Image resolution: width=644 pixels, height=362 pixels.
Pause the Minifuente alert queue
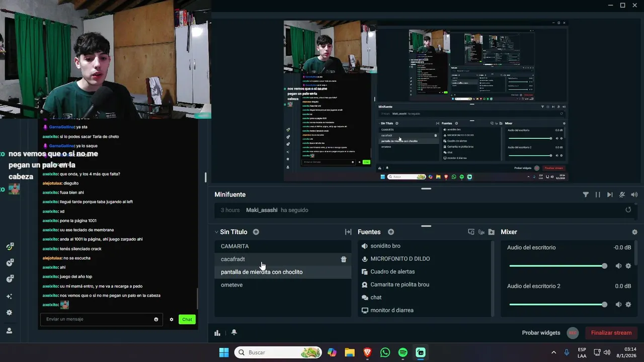click(598, 195)
